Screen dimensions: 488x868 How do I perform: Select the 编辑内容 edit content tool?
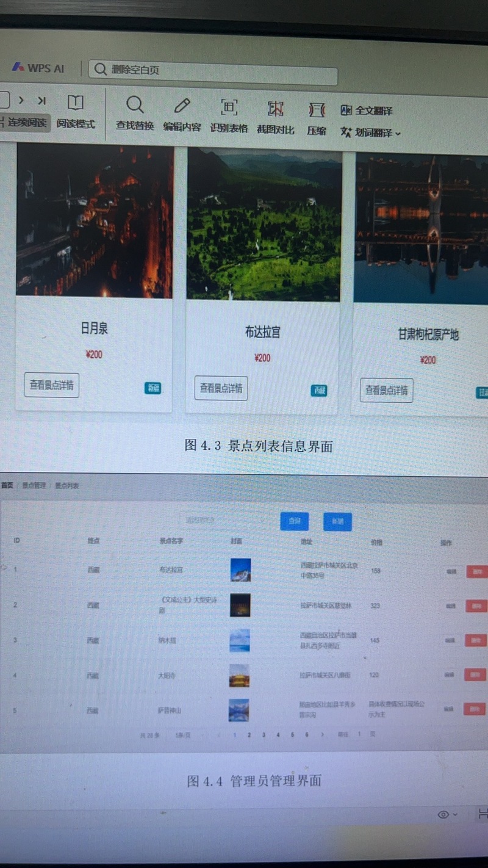click(182, 114)
